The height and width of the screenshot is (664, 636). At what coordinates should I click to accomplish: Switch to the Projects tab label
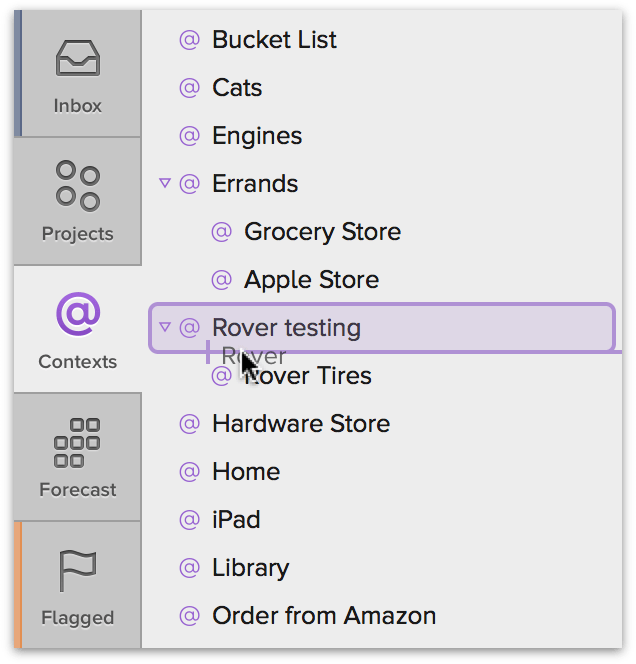click(x=77, y=234)
